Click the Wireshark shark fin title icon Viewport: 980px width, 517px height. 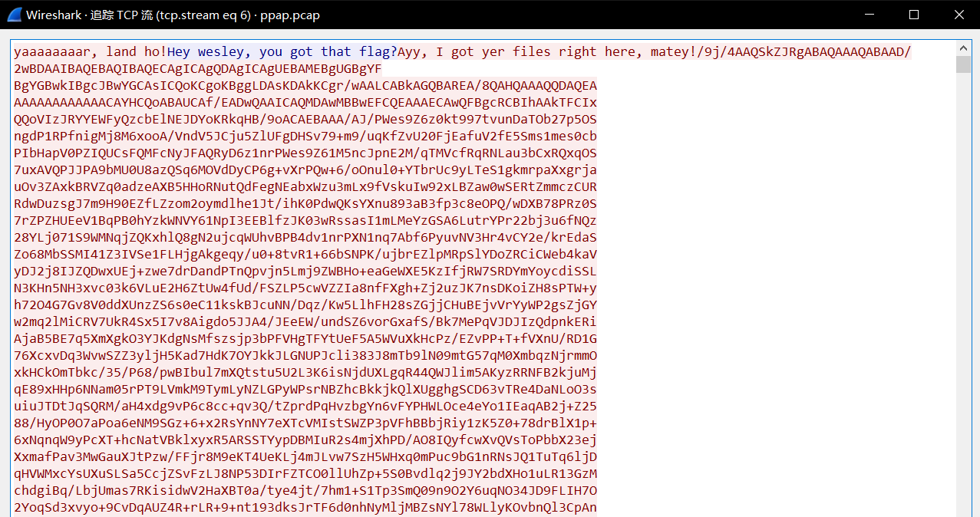13,15
